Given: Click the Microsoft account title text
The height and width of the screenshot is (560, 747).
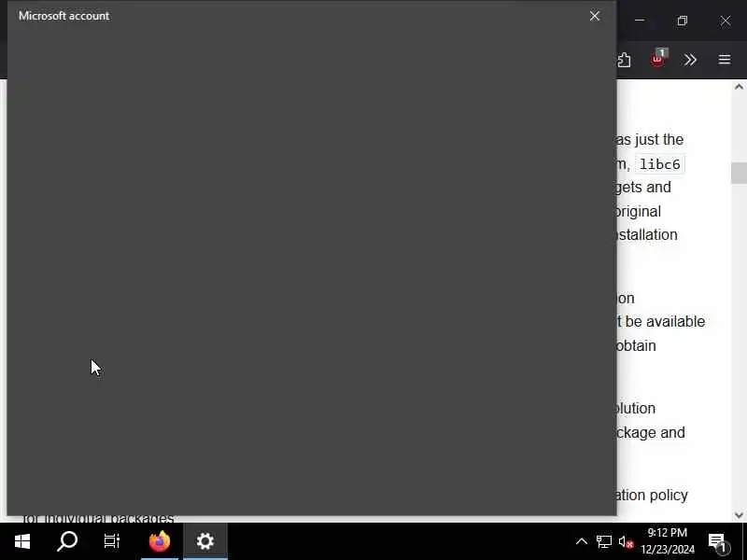Looking at the screenshot, I should click(x=63, y=16).
